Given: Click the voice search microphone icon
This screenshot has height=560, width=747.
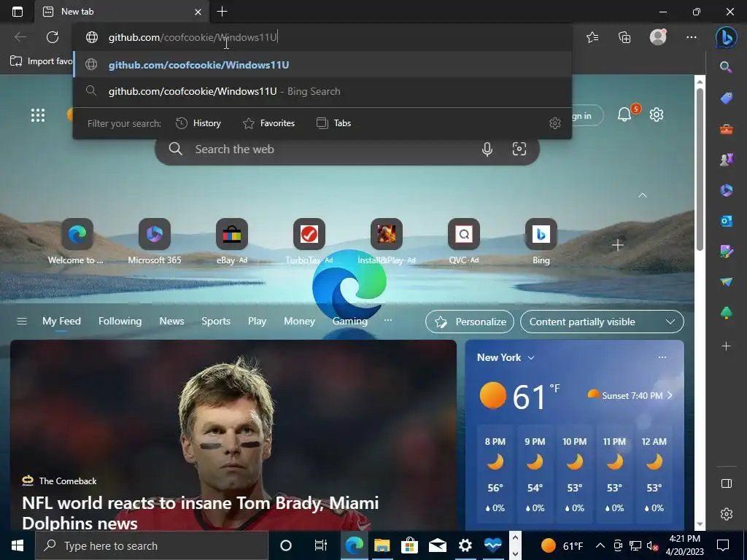Looking at the screenshot, I should tap(487, 149).
